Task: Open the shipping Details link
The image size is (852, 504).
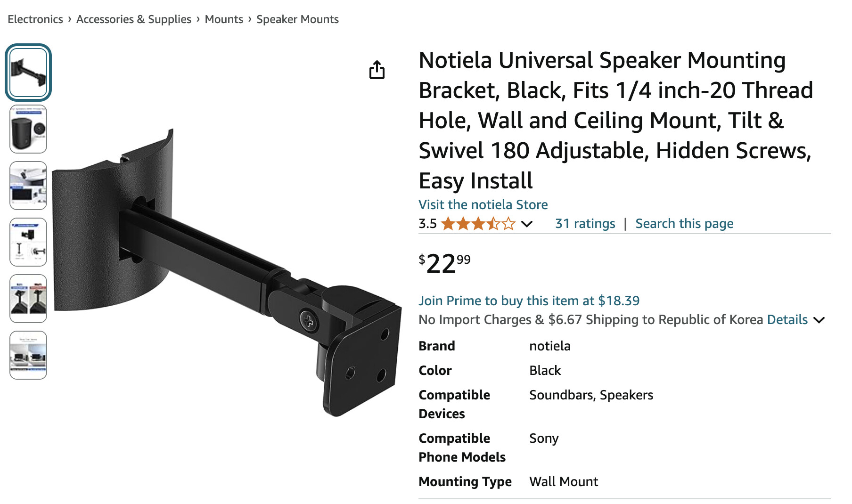Action: click(787, 320)
